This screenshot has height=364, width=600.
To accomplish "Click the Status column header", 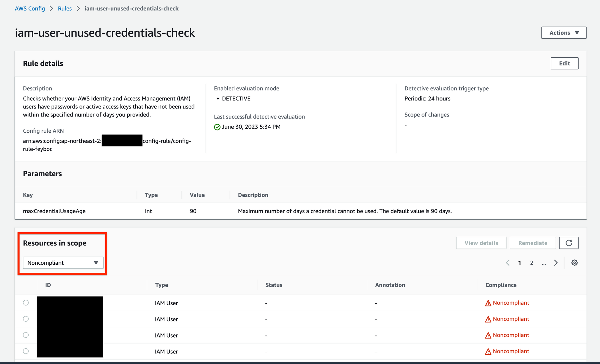I will (x=274, y=285).
